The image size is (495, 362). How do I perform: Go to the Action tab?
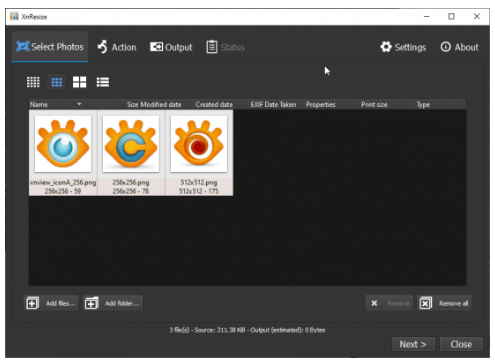117,47
